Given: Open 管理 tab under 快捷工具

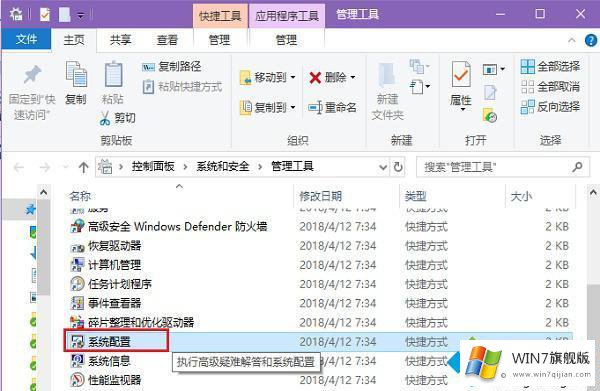Looking at the screenshot, I should point(220,40).
